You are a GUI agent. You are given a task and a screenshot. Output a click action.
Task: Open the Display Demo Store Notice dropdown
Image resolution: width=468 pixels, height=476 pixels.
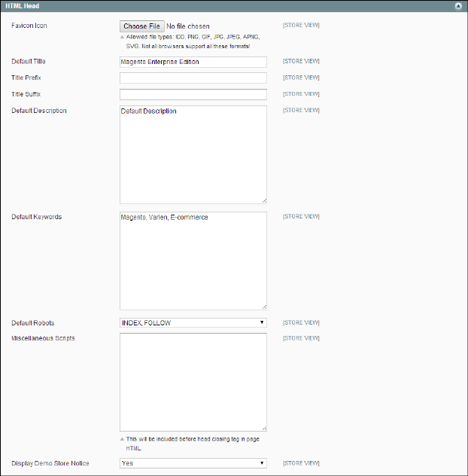click(x=193, y=463)
